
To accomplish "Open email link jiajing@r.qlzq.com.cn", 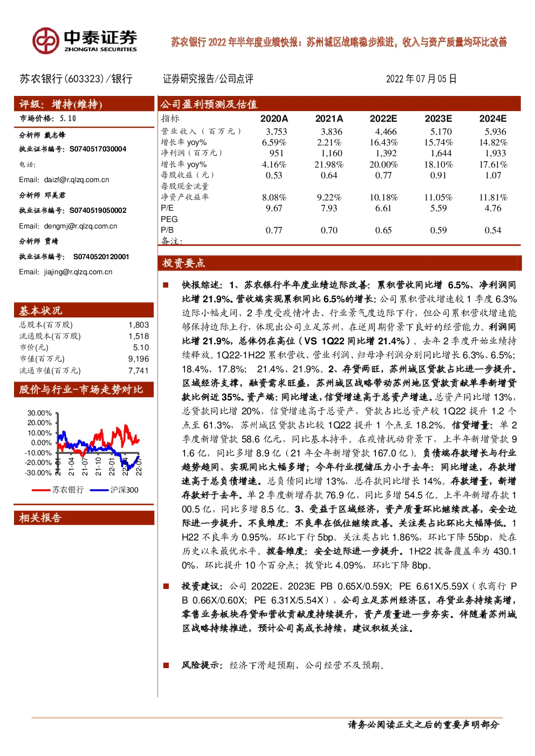I will point(78,272).
